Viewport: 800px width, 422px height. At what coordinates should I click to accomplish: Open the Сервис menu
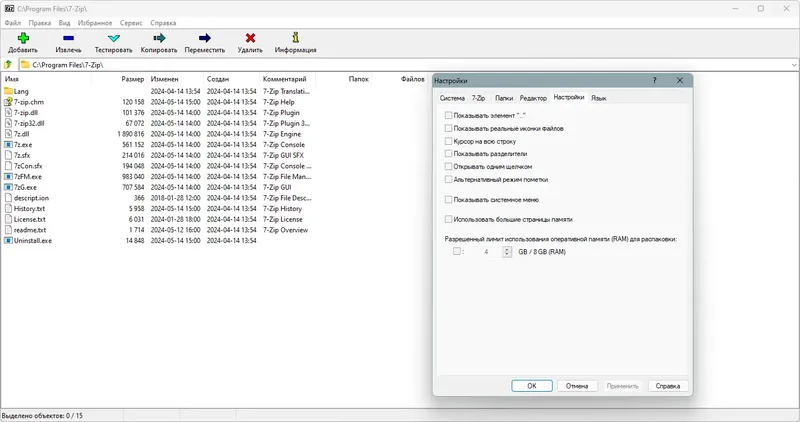tap(131, 23)
